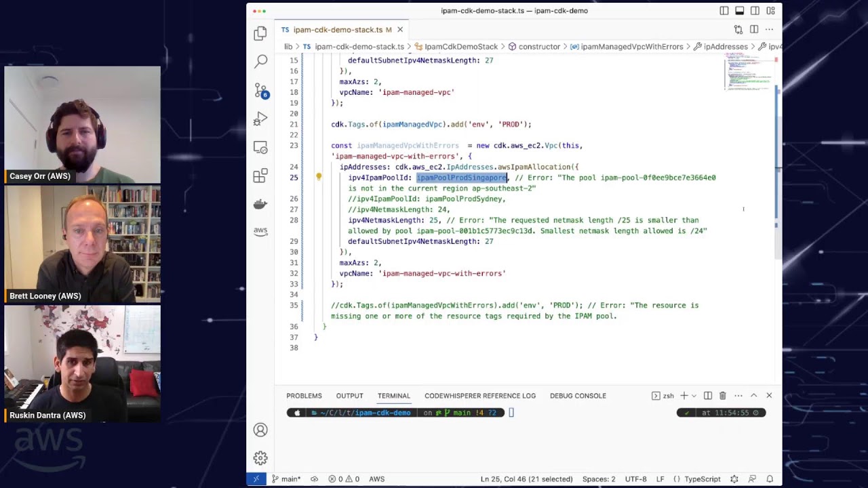Image resolution: width=868 pixels, height=488 pixels.
Task: Split the terminal panel
Action: tap(708, 396)
